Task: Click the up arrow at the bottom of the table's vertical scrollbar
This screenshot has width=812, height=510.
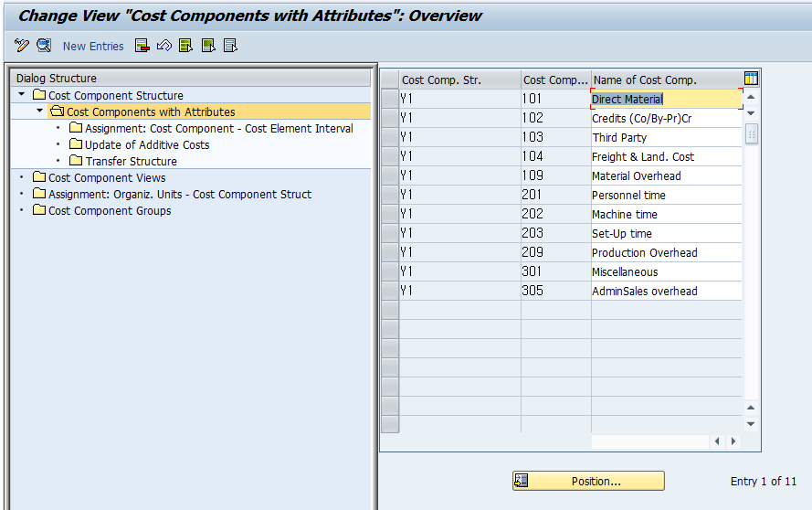Action: [751, 408]
